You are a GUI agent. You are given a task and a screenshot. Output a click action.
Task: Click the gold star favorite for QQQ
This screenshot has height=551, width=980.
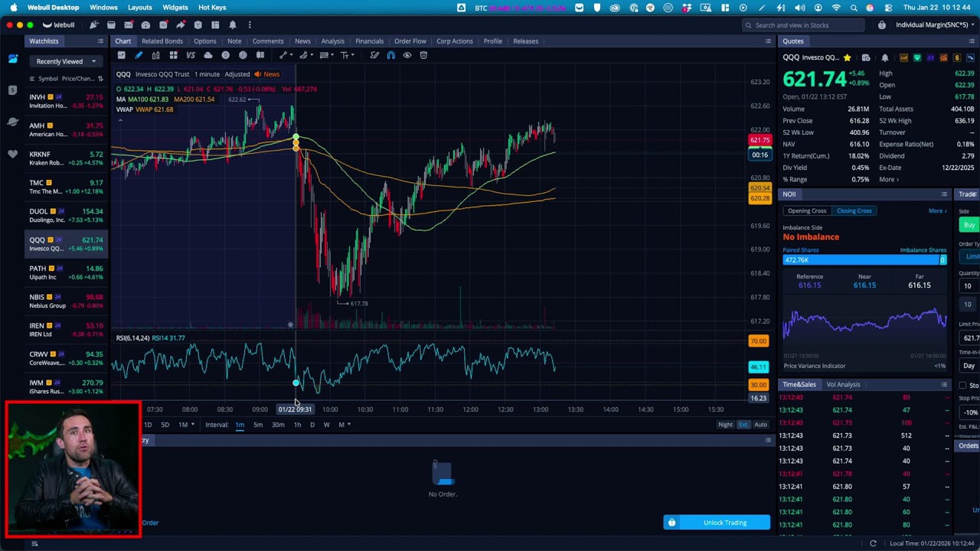(847, 57)
